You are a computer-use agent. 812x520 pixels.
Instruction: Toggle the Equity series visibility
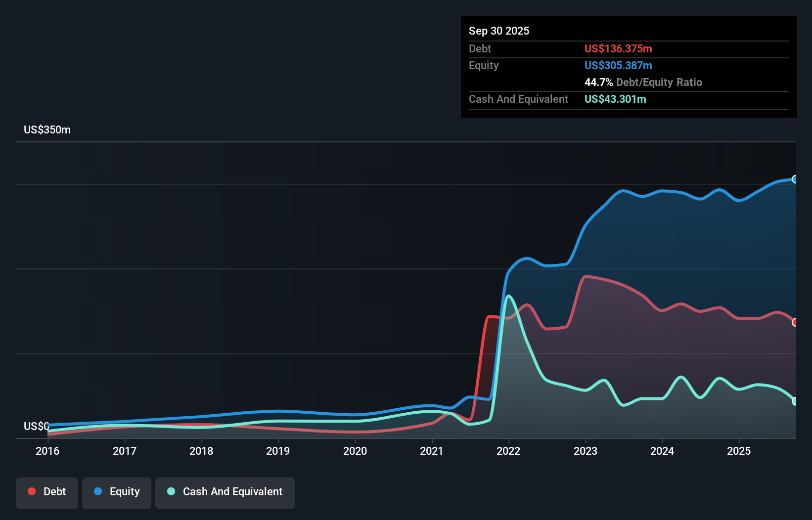(116, 492)
